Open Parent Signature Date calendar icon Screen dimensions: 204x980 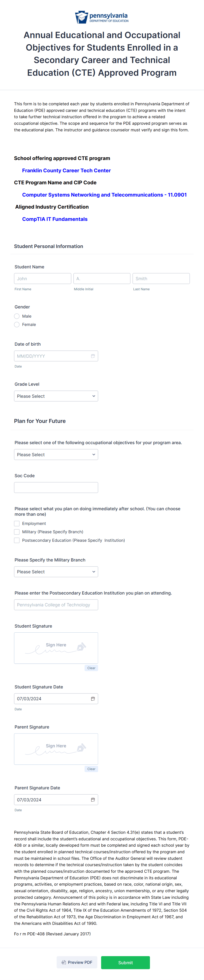(x=93, y=799)
